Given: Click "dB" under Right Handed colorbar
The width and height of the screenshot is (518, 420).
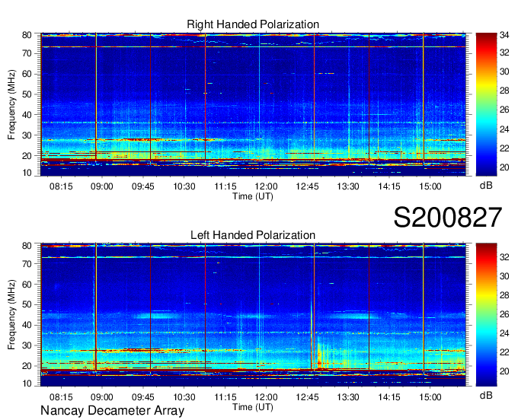Looking at the screenshot, I should click(x=486, y=186).
